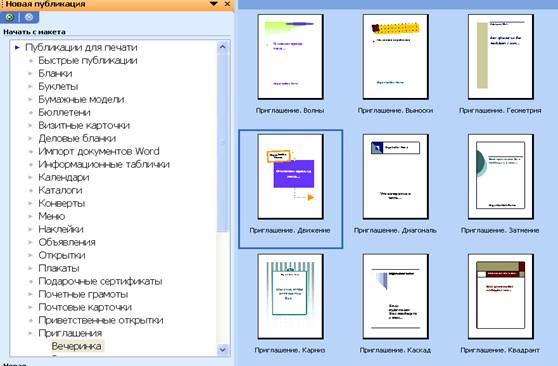The height and width of the screenshot is (366, 558).
Task: Click the bullet beside Приглашения
Action: pyautogui.click(x=31, y=333)
